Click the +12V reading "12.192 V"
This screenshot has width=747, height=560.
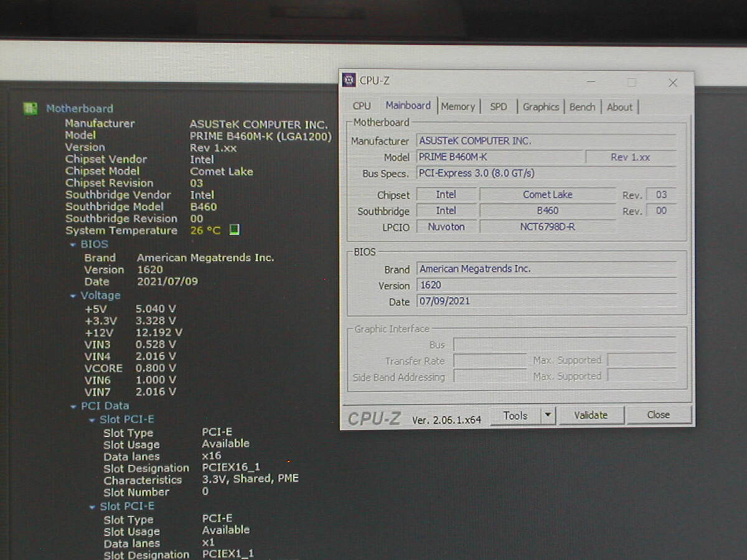click(x=159, y=333)
